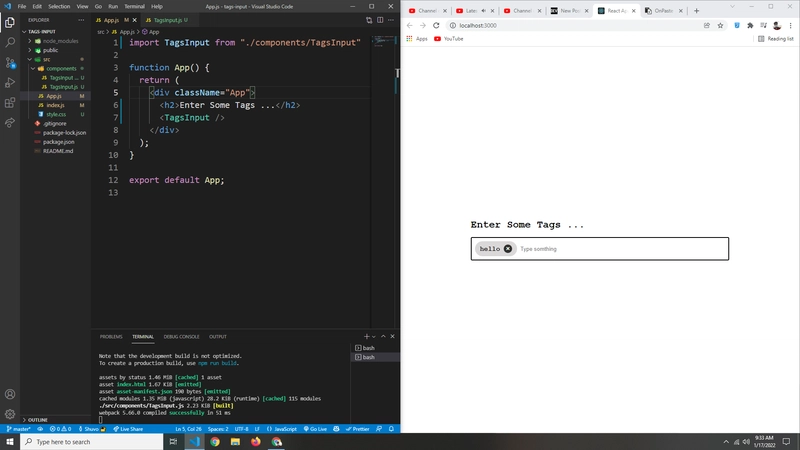Open Run and Debug view
800x450 pixels.
click(10, 82)
